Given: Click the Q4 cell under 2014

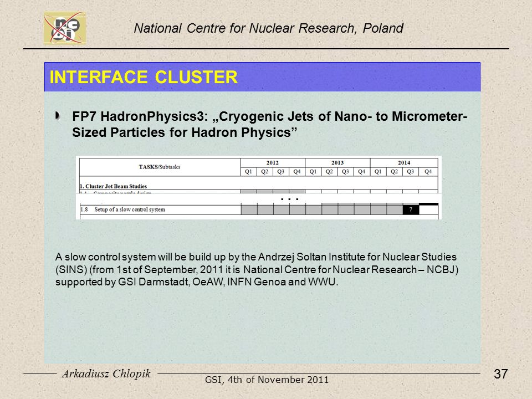Looking at the screenshot, I should coord(428,172).
